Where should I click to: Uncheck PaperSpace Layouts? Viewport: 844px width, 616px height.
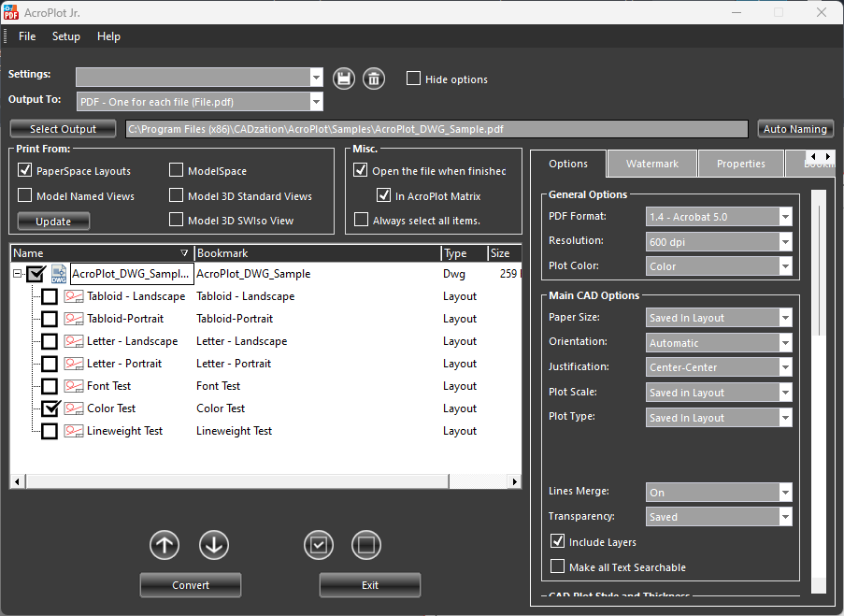(x=24, y=170)
